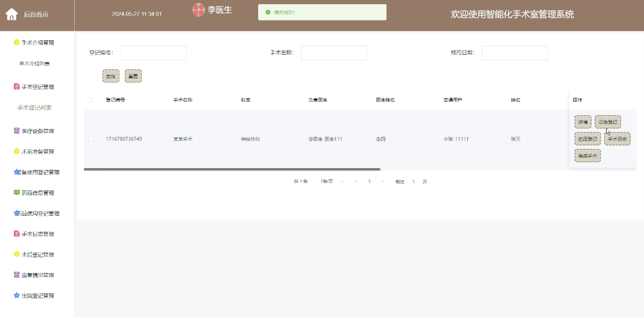Select page number 1 in pagination
The height and width of the screenshot is (317, 644).
(369, 181)
